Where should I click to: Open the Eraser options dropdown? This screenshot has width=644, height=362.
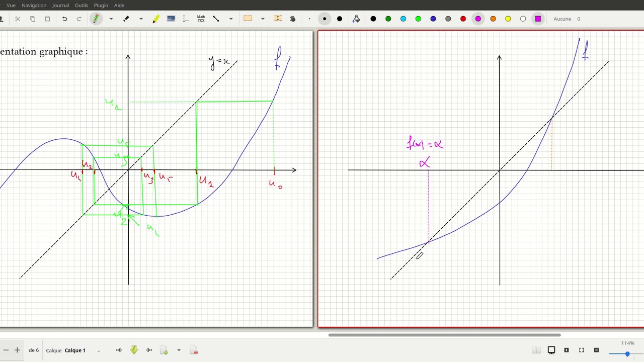pyautogui.click(x=141, y=19)
